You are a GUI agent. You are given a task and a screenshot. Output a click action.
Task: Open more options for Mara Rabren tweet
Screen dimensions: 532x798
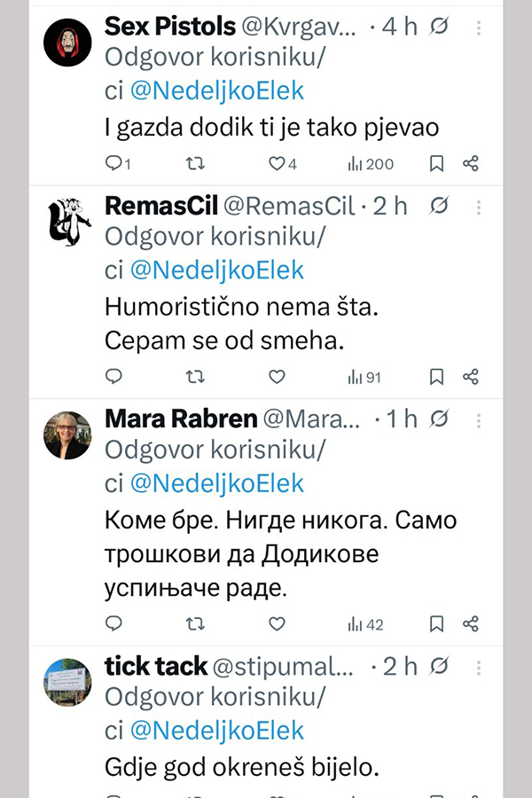tap(479, 419)
